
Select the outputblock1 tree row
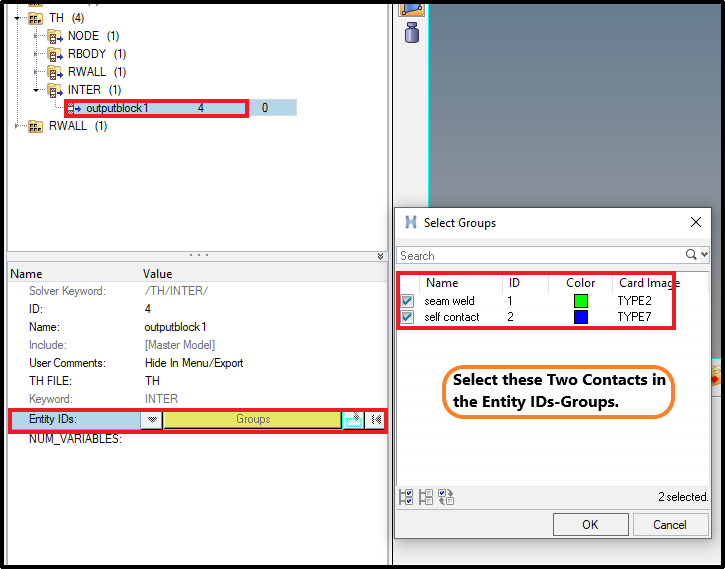point(182,108)
